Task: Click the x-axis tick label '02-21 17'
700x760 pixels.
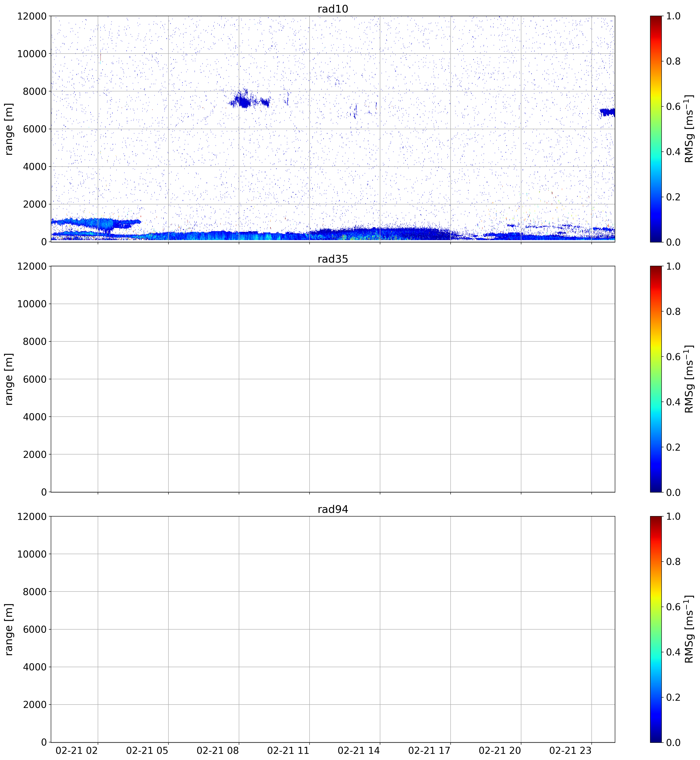Action: pos(429,750)
